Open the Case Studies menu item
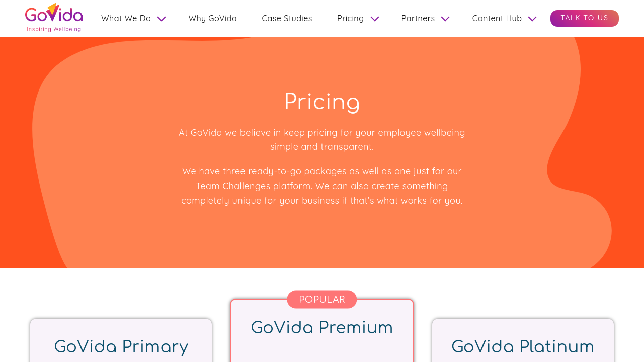Viewport: 644px width, 362px height. pyautogui.click(x=287, y=19)
